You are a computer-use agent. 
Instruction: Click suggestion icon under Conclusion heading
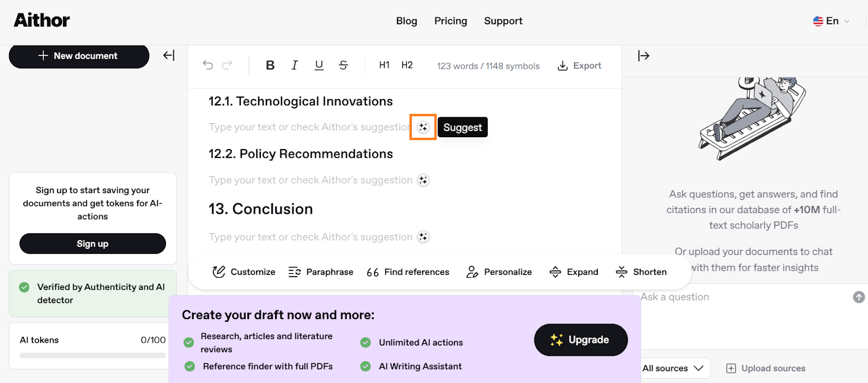tap(423, 237)
